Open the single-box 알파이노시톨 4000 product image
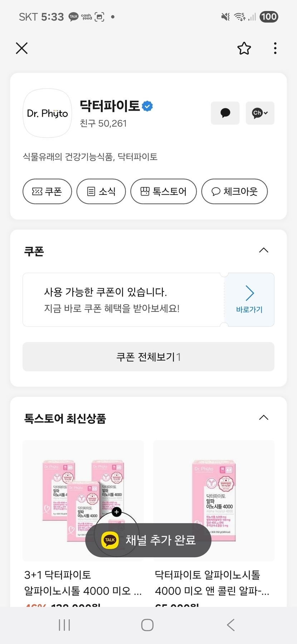The width and height of the screenshot is (297, 644). pyautogui.click(x=214, y=500)
